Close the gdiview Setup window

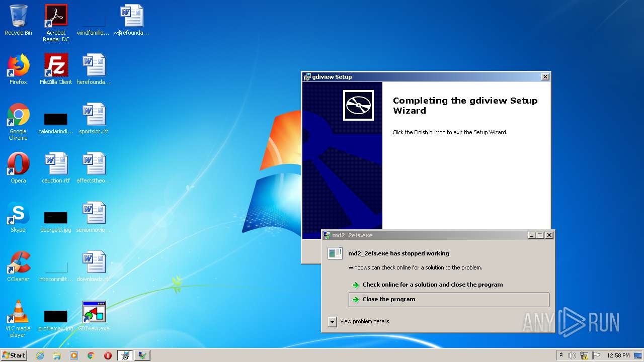pos(545,77)
